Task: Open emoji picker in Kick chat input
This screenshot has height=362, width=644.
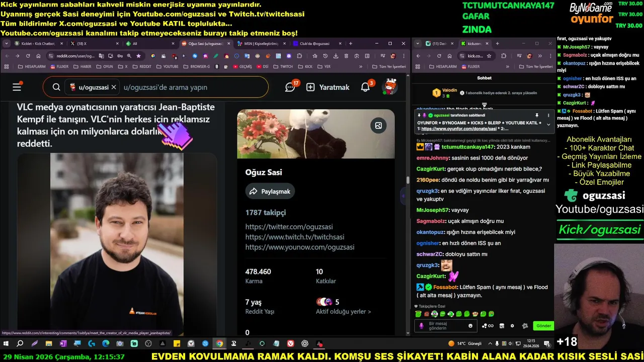Action: (x=471, y=326)
